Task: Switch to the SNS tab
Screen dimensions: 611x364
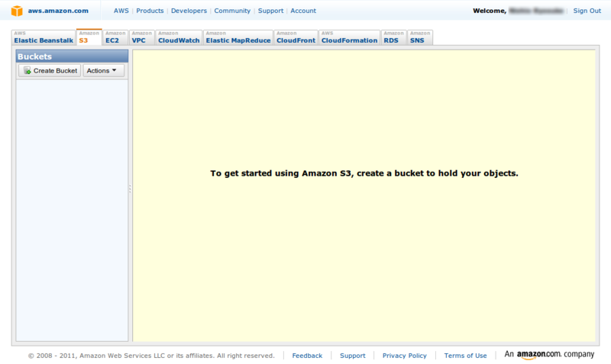Action: point(420,37)
